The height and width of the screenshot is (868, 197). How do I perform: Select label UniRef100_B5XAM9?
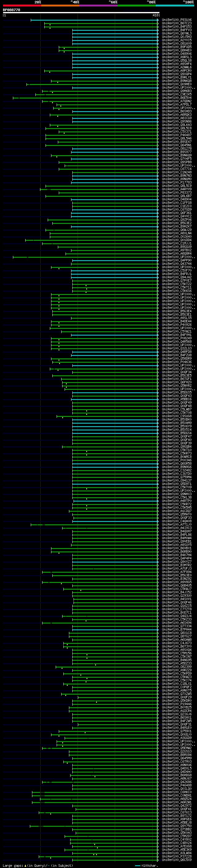(x=177, y=423)
